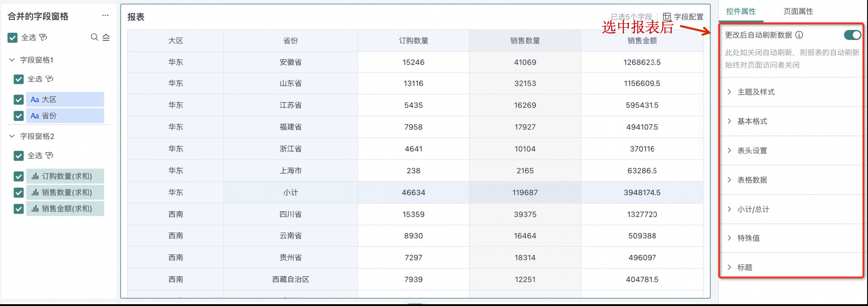Collapse the 字段窗格1 group
This screenshot has height=306, width=868.
point(12,60)
